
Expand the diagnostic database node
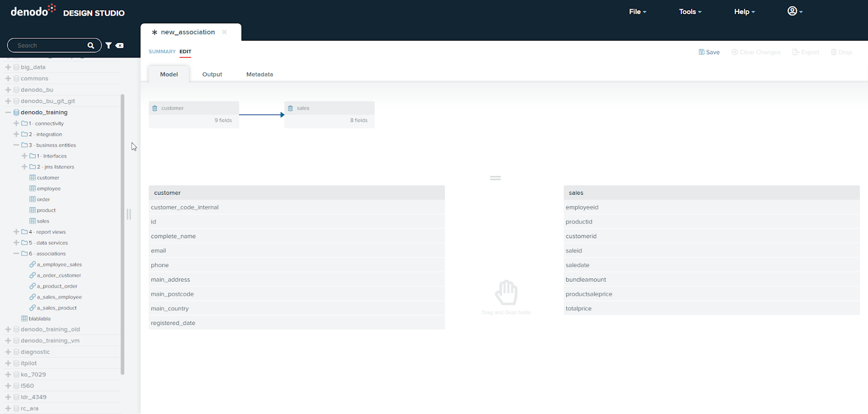(8, 352)
